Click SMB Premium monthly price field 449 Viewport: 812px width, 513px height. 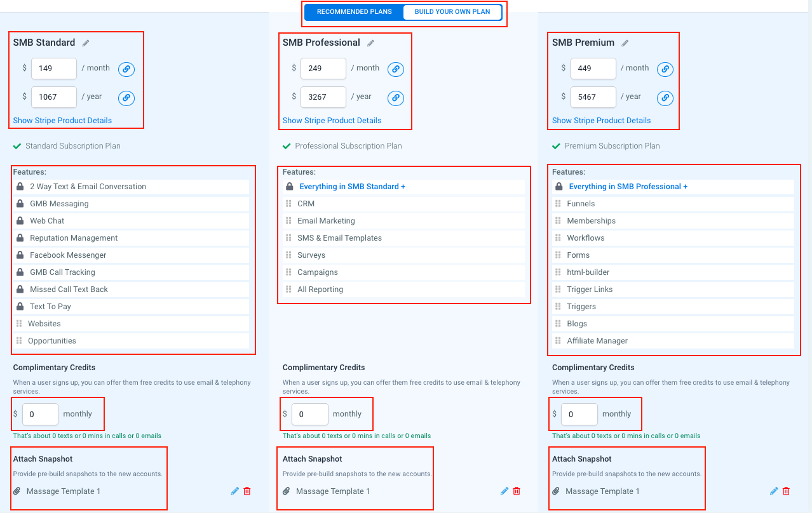point(593,69)
